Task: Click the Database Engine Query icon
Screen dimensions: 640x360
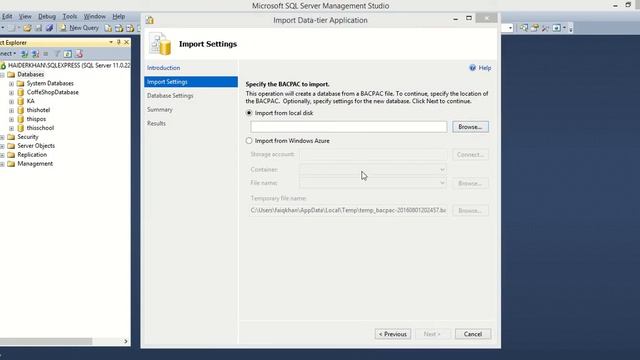Action: 108,28
